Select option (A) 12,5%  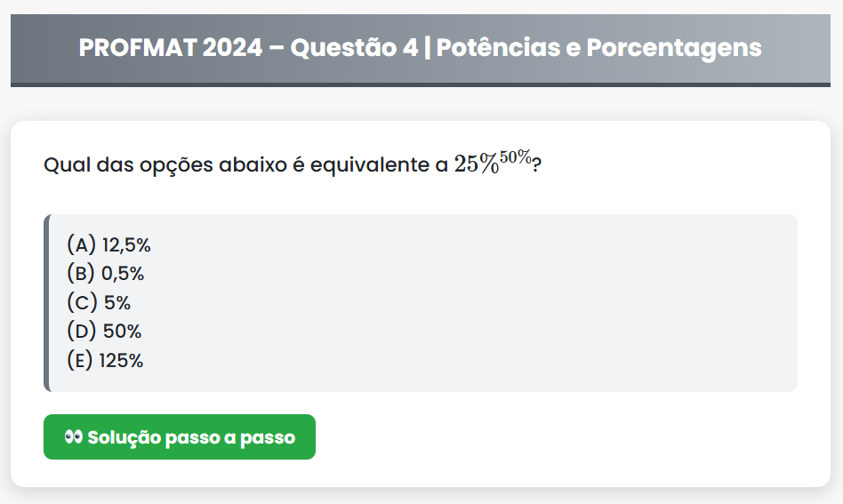(x=109, y=244)
